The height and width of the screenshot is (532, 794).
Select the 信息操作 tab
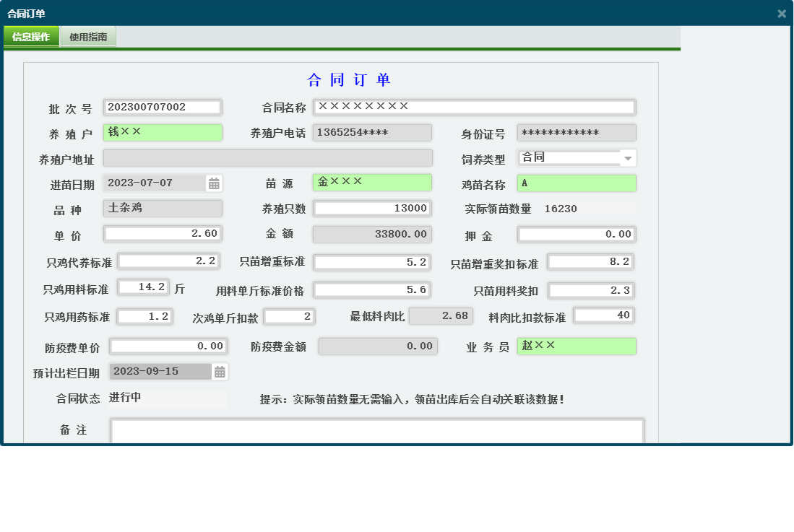(x=31, y=35)
